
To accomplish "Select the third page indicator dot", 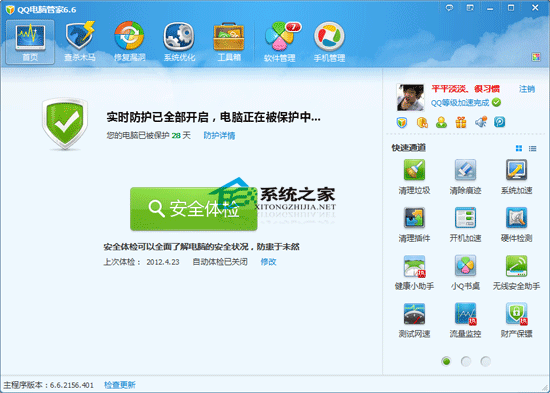I will [485, 361].
